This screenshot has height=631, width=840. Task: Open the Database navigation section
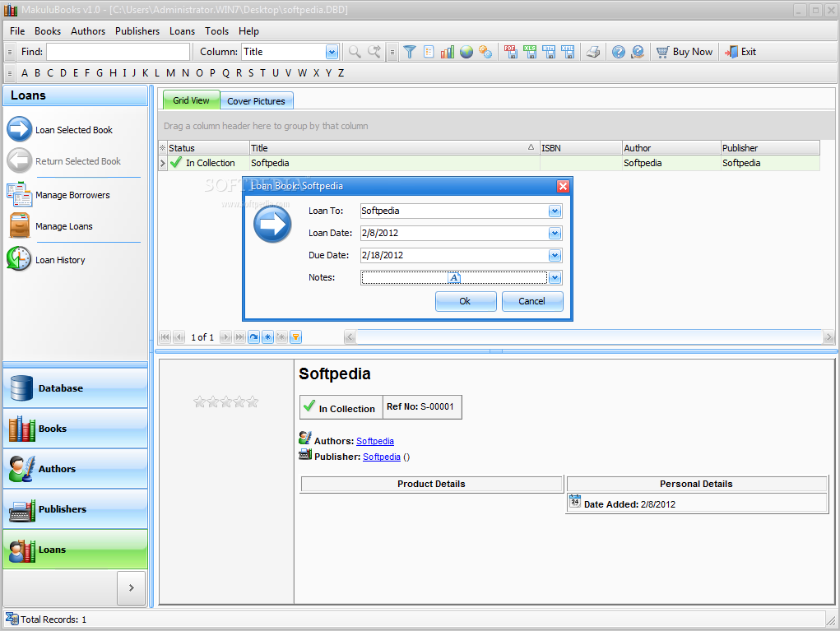pyautogui.click(x=75, y=387)
